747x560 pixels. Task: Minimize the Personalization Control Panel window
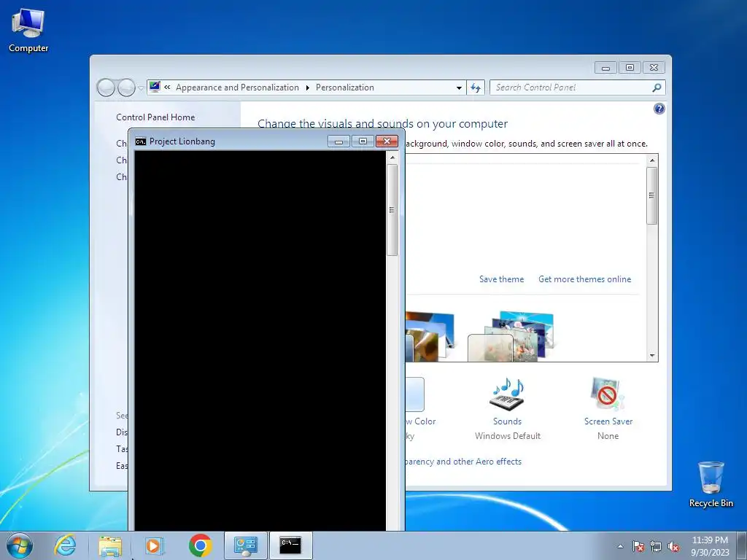605,68
